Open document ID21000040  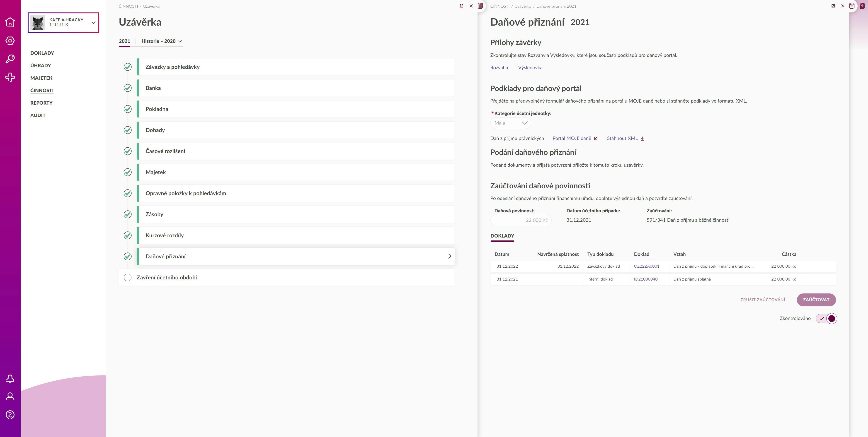pyautogui.click(x=646, y=279)
